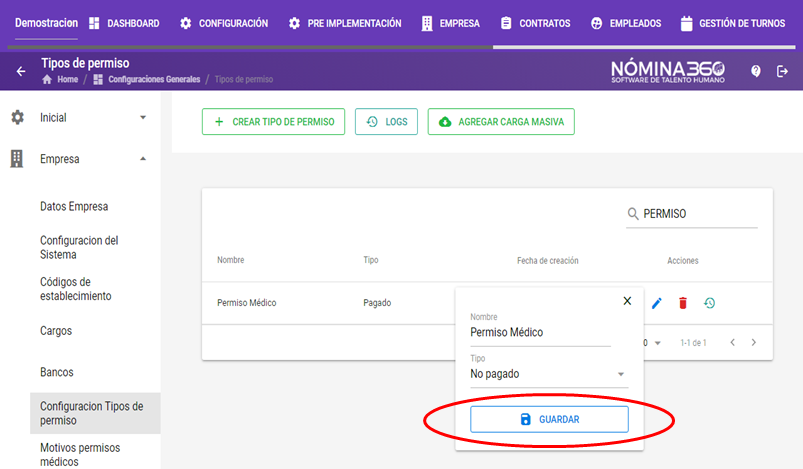Click Crear Tipo de Permiso button
Viewport: 803px width, 469px height.
(x=273, y=122)
